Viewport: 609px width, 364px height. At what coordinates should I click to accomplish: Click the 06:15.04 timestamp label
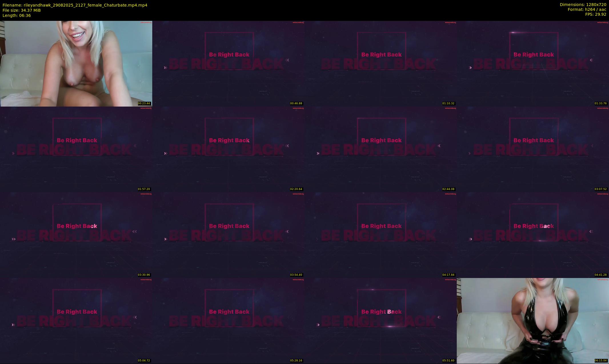(x=600, y=360)
